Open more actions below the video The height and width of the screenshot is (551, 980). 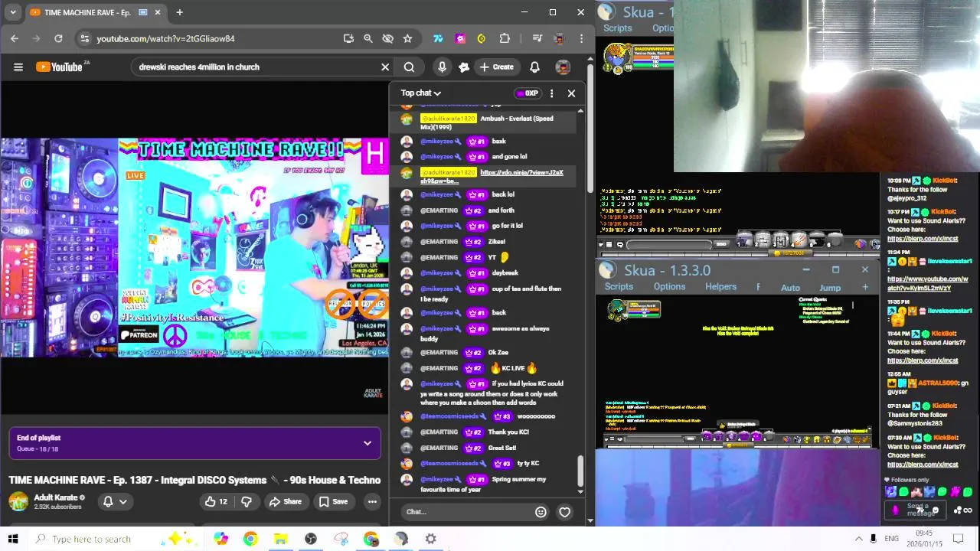(372, 502)
